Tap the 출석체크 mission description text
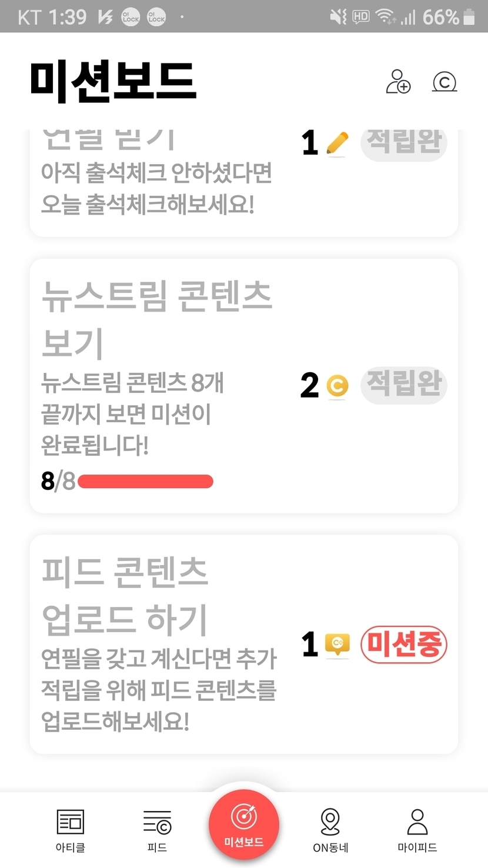Viewport: 488px width, 868px height. [156, 188]
